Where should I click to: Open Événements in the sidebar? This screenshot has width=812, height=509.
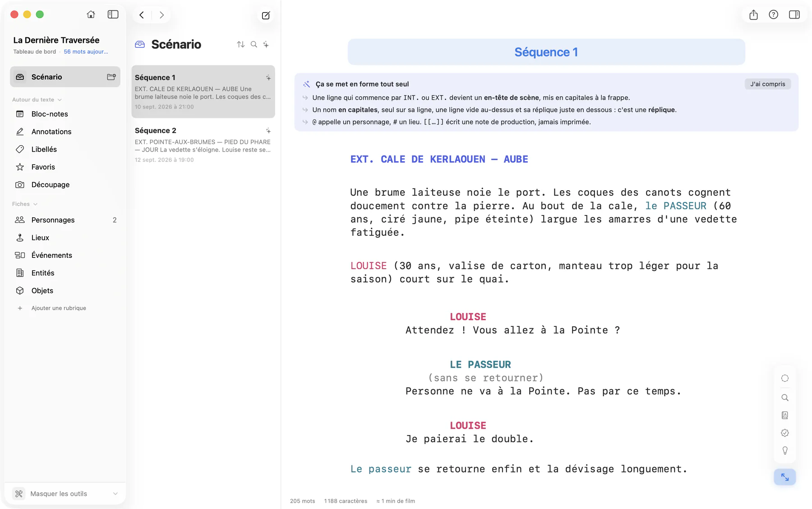(65, 255)
